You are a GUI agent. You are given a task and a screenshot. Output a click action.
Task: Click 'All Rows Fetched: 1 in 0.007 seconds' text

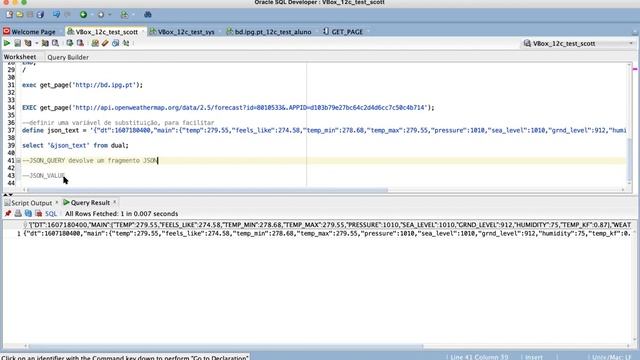(x=122, y=214)
